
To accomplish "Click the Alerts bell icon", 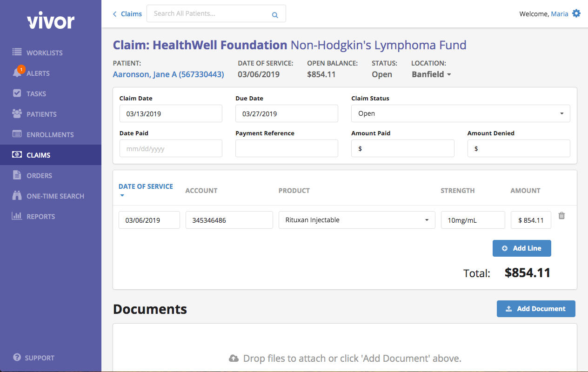I will [18, 73].
